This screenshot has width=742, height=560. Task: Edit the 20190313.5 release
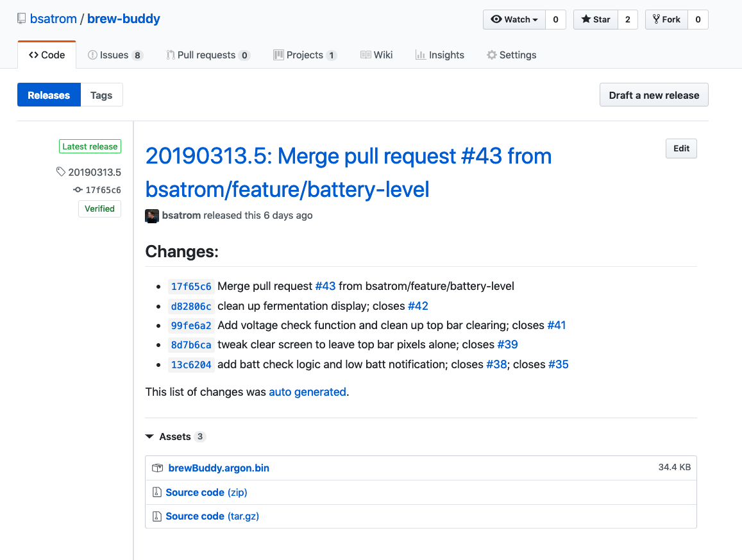pos(682,149)
